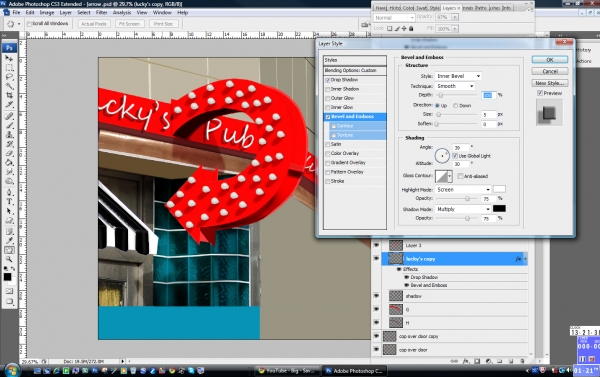
Task: Select the Eraser tool
Action: (9, 153)
